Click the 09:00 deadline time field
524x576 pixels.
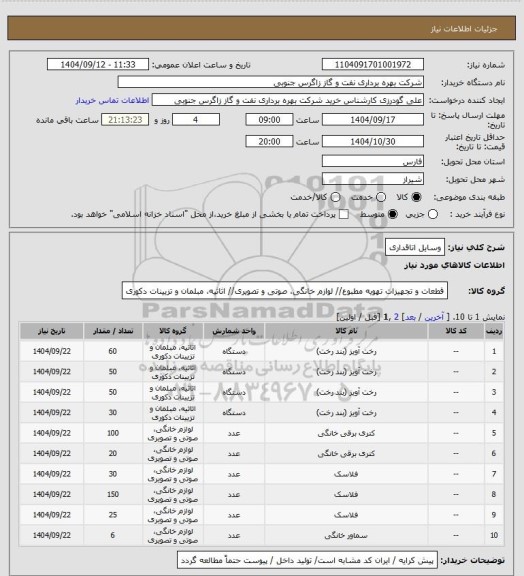coord(269,120)
